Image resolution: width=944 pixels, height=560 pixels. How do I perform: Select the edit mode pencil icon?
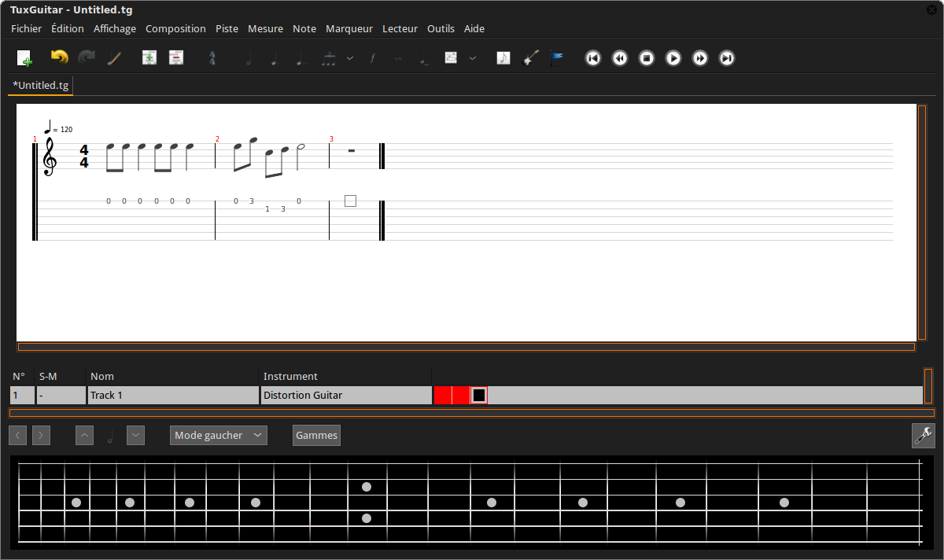coord(114,58)
